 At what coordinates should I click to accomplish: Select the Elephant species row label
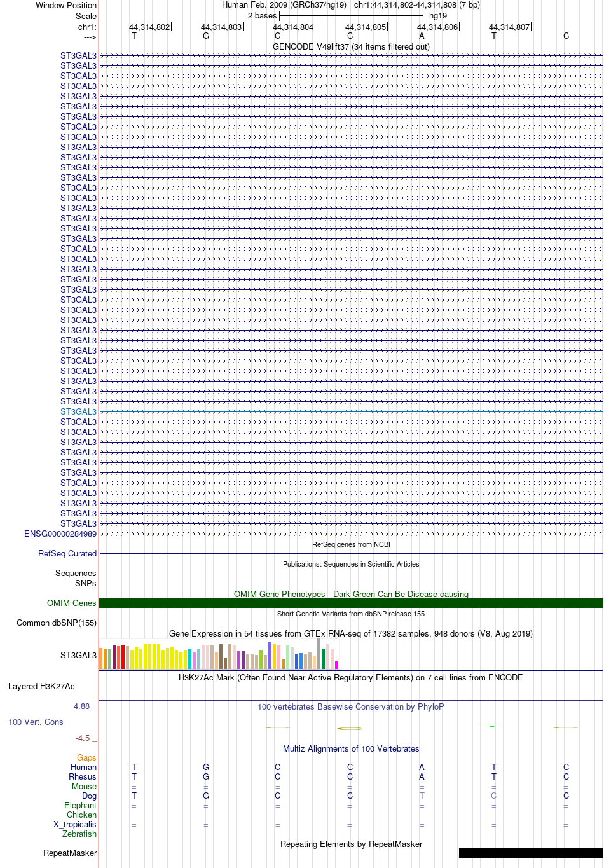[x=80, y=805]
